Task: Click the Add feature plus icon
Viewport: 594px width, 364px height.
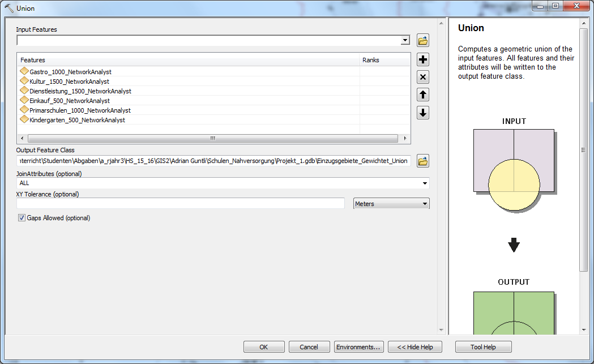Action: [x=422, y=59]
